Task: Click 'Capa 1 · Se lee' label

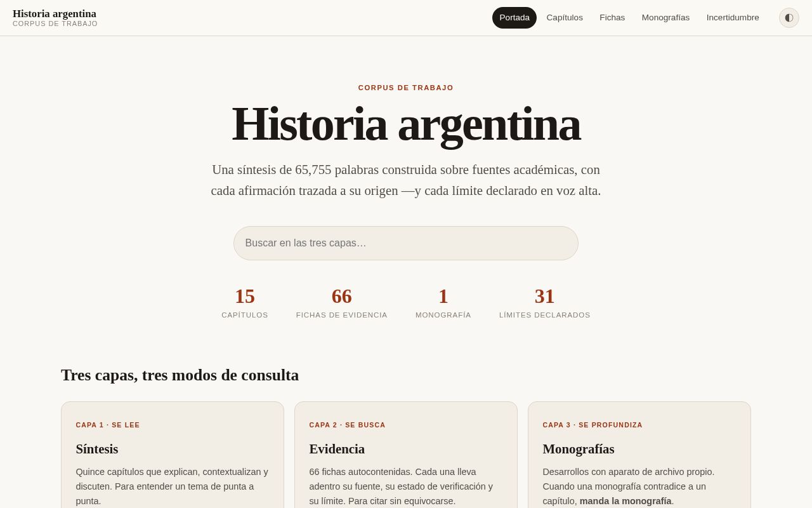Action: click(108, 425)
